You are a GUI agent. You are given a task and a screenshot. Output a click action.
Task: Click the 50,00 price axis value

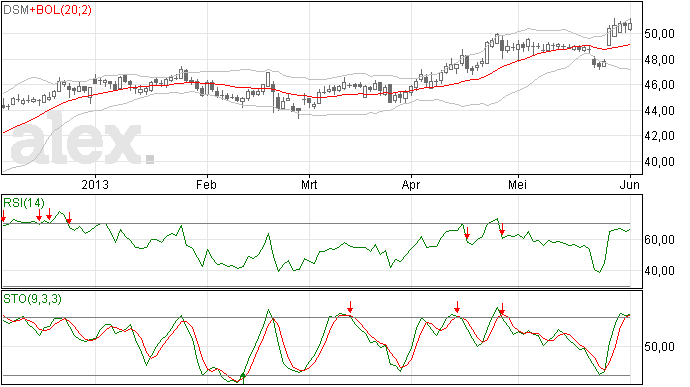[x=659, y=34]
